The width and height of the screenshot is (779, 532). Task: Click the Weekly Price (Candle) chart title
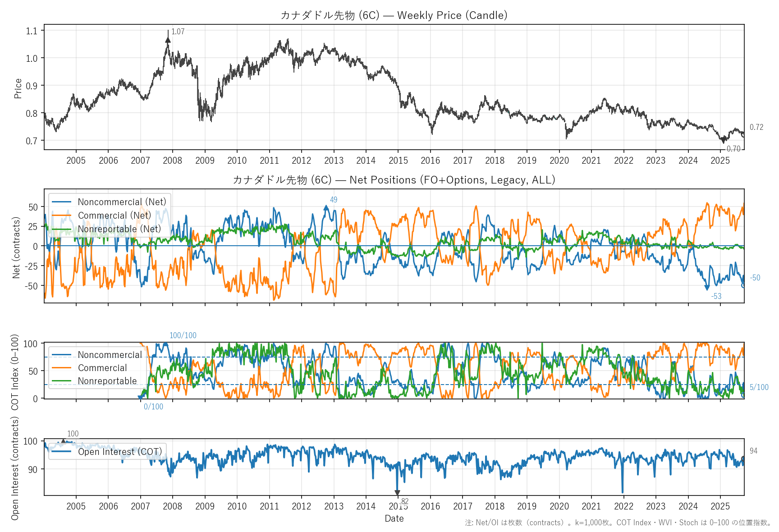394,15
